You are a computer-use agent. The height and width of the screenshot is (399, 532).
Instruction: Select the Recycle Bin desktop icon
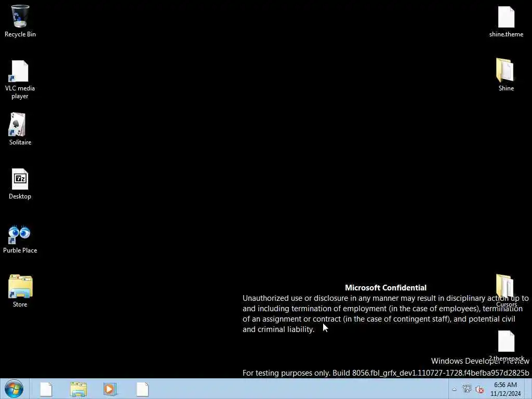tap(20, 21)
